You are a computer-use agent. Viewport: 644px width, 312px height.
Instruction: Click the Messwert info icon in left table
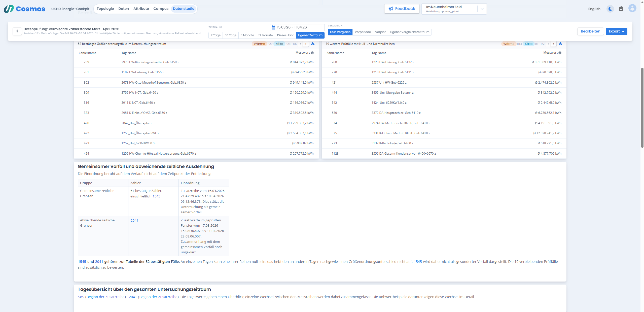[x=312, y=53]
